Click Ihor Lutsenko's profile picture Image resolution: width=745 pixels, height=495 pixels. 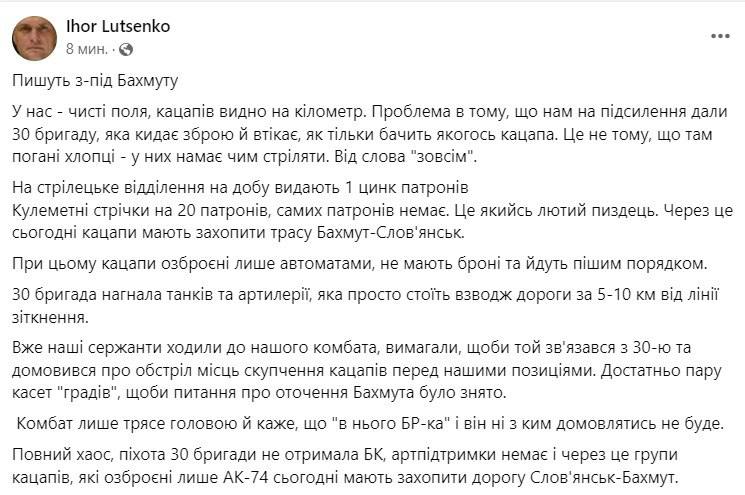point(34,38)
